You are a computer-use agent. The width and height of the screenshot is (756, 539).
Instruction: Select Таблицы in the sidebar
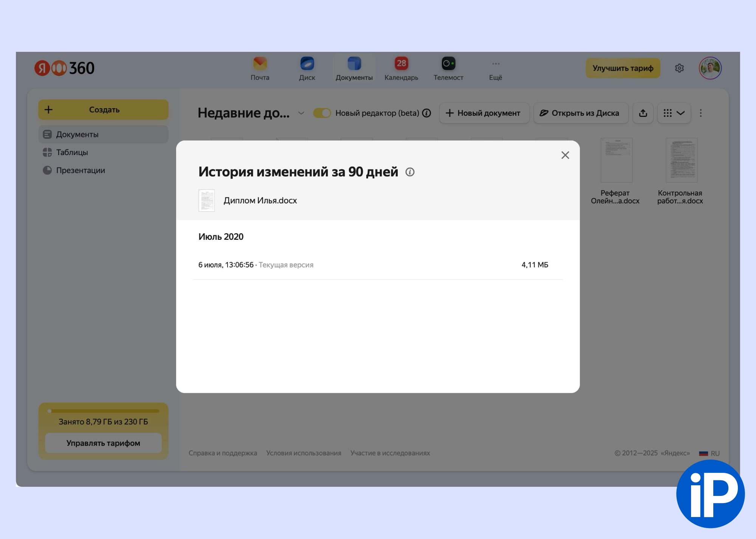pos(72,152)
